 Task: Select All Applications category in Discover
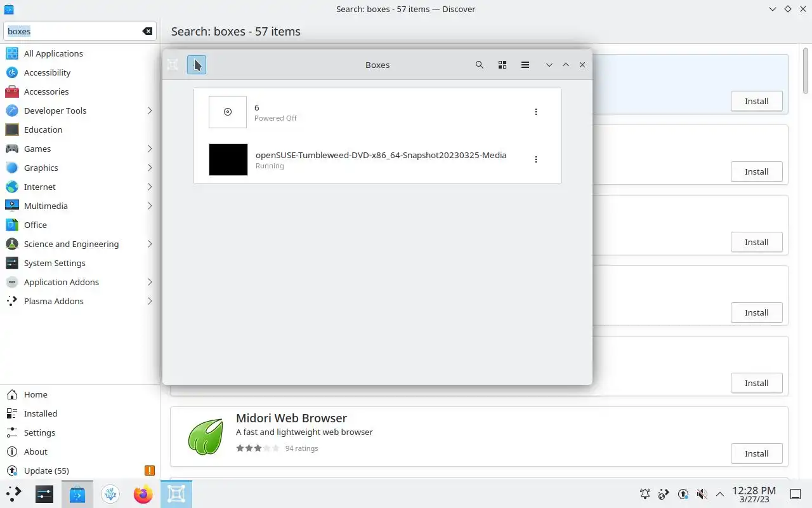coord(80,53)
